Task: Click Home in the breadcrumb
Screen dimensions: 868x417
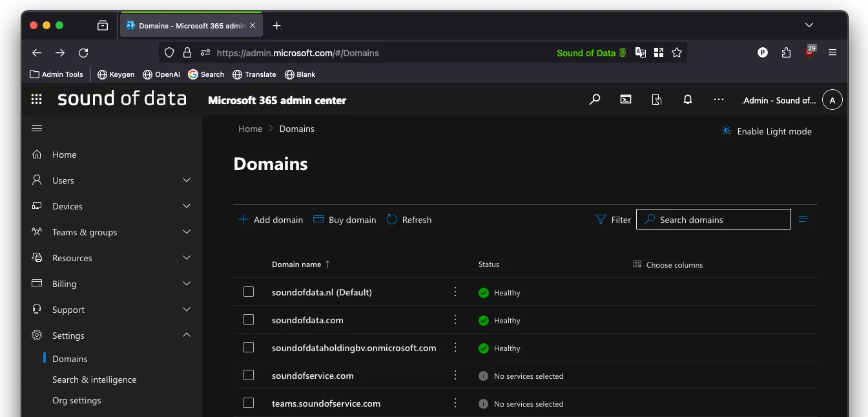Action: coord(250,129)
